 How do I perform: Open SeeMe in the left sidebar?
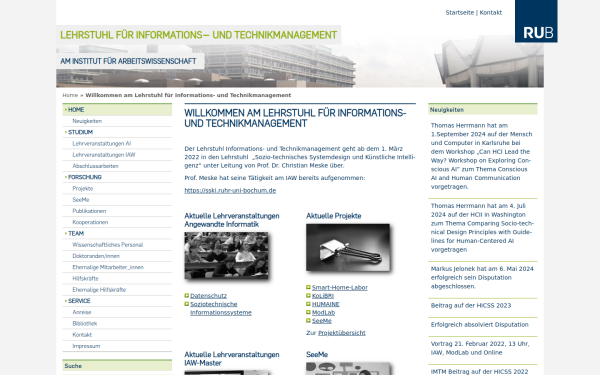[x=81, y=200]
